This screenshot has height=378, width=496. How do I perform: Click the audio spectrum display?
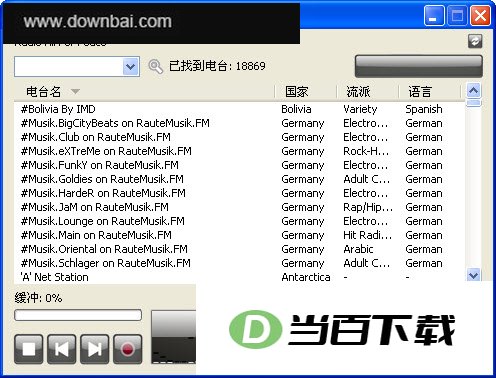pyautogui.click(x=173, y=337)
